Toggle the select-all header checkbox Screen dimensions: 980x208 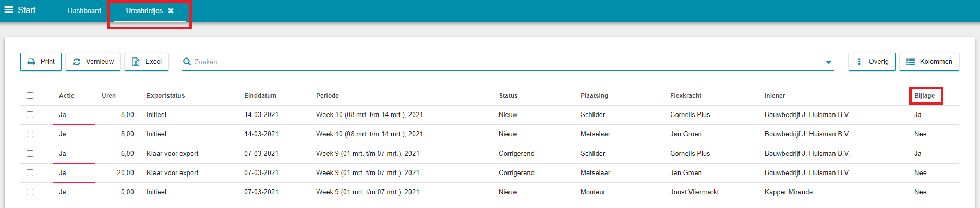(x=30, y=95)
